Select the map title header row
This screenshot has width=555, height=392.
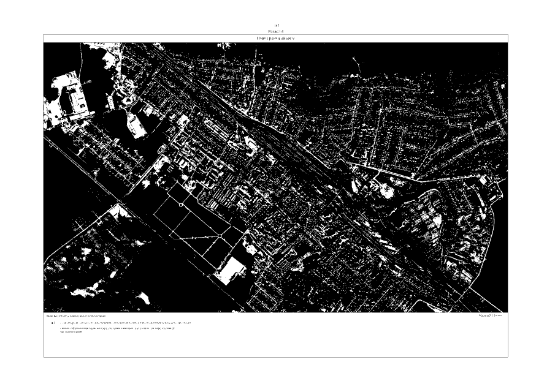pos(276,39)
